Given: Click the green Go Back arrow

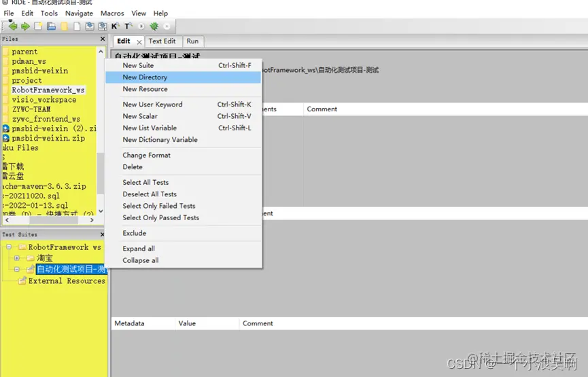Looking at the screenshot, I should (13, 26).
